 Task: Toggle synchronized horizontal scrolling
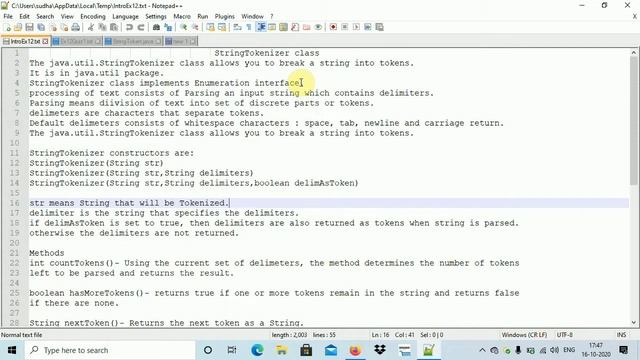coord(222,27)
